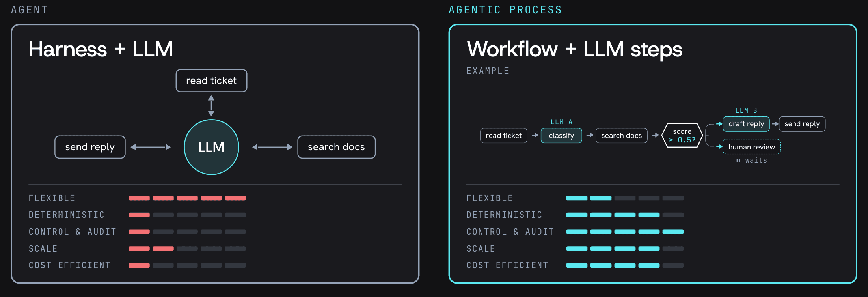Click the Workflow + LLM steps heading
Screen dimensions: 868x297
tap(574, 49)
